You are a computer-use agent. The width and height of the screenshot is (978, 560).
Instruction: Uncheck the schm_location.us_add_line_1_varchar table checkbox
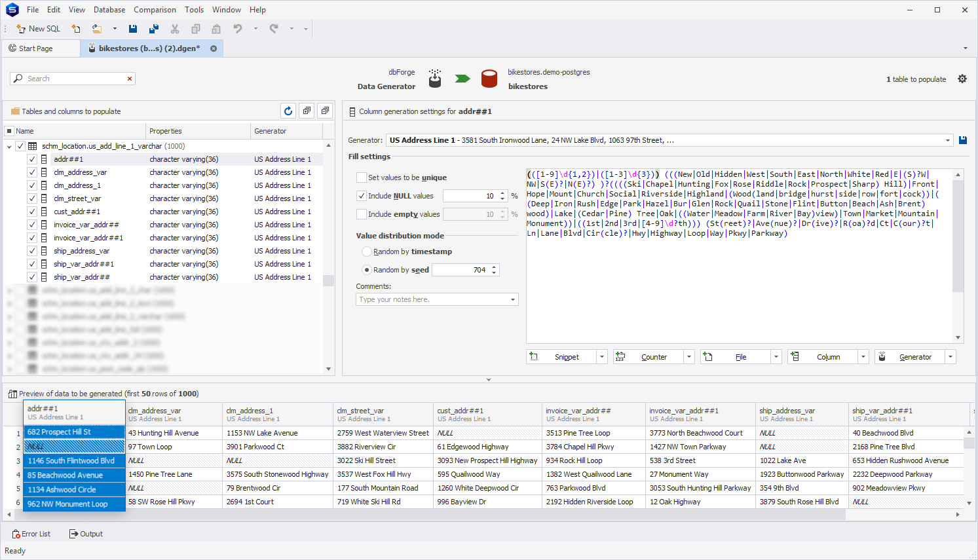coord(20,146)
